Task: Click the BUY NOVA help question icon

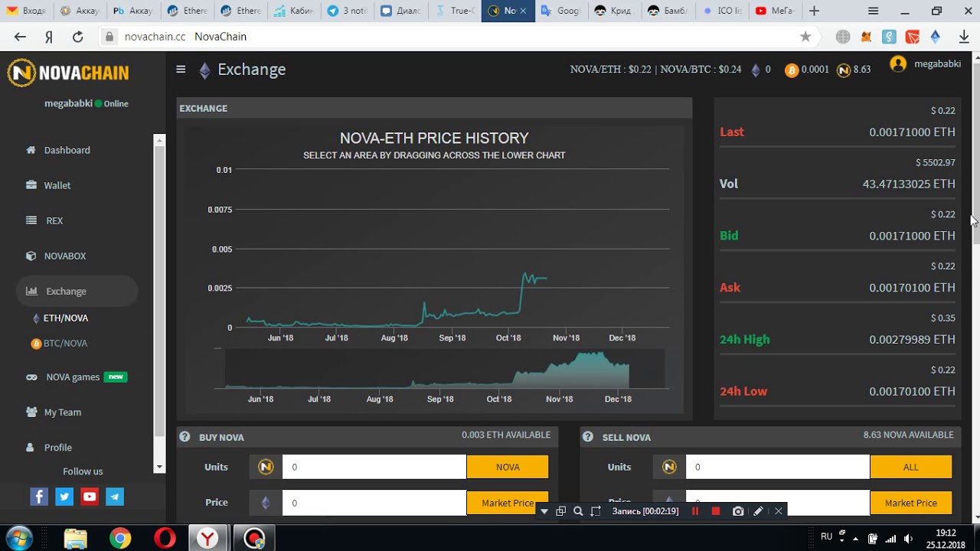Action: [185, 437]
